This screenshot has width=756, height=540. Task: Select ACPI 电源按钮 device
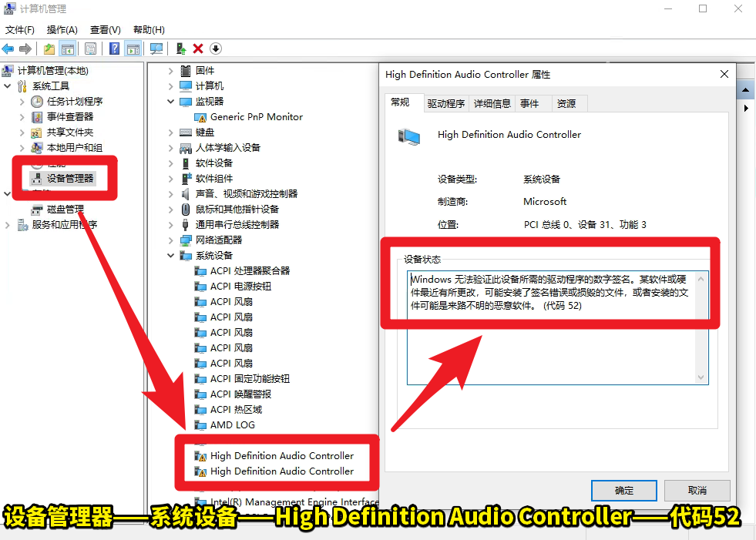[x=240, y=287]
